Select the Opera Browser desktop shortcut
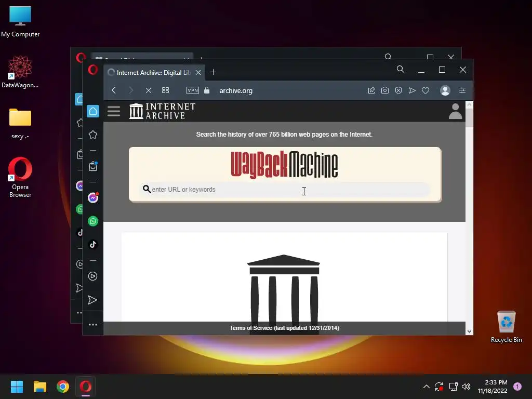The image size is (532, 399). 20,177
